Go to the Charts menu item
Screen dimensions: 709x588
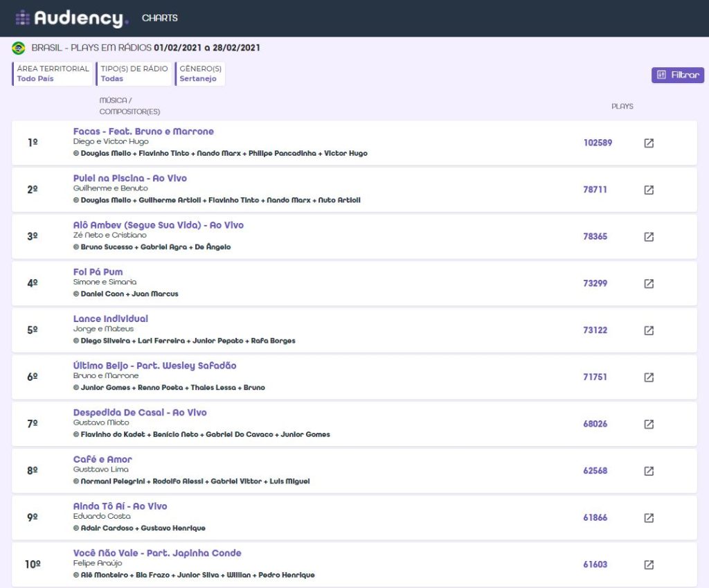pos(160,18)
